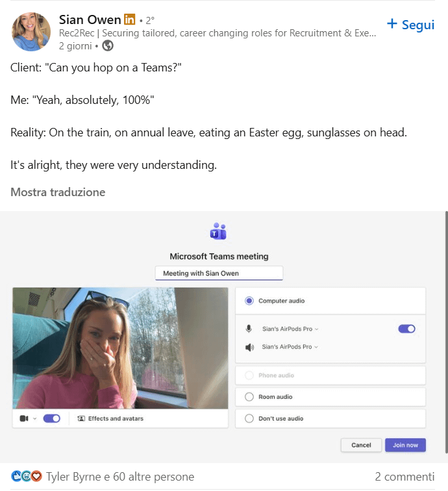The width and height of the screenshot is (448, 491).
Task: Open the 2 commenti link
Action: [404, 477]
